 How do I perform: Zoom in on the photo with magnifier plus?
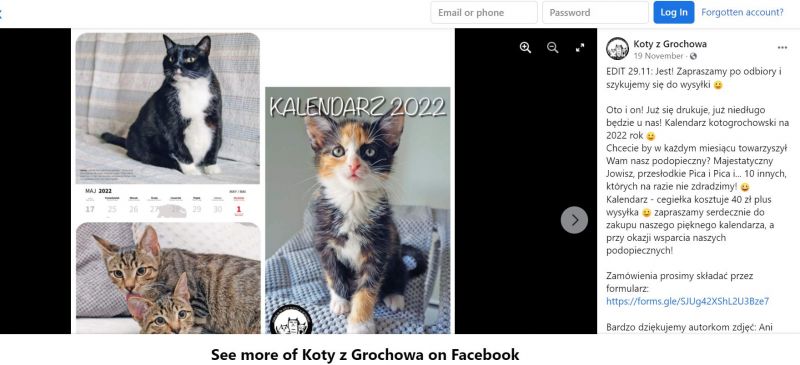tap(525, 47)
